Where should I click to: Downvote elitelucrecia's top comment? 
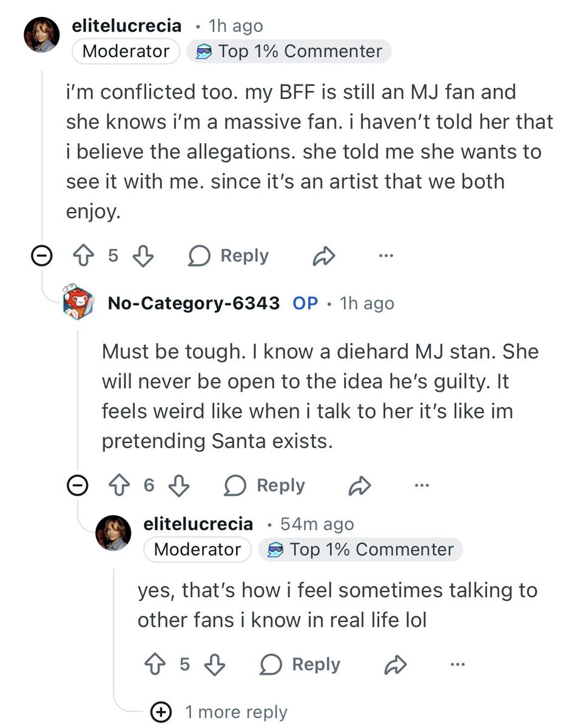pos(142,257)
